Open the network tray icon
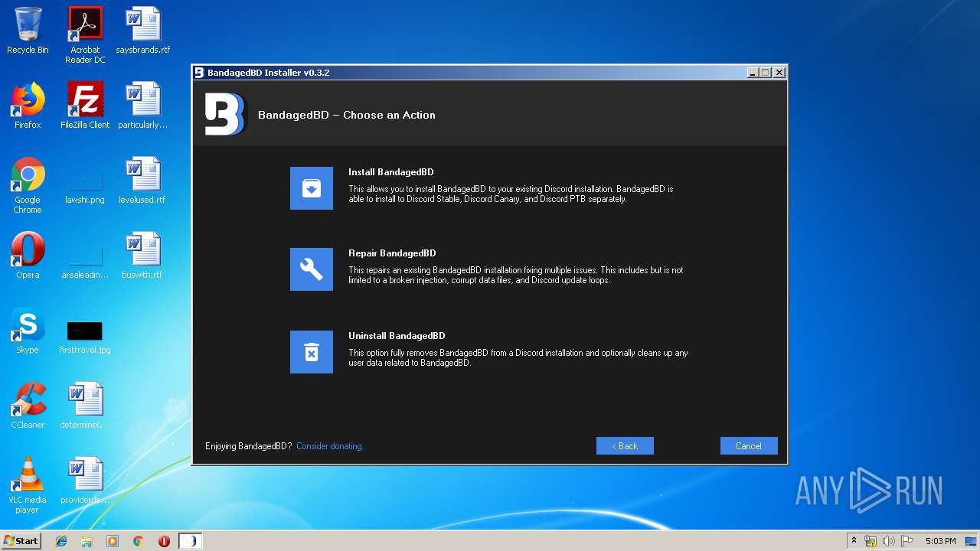Viewport: 980px width, 551px height. tap(871, 541)
